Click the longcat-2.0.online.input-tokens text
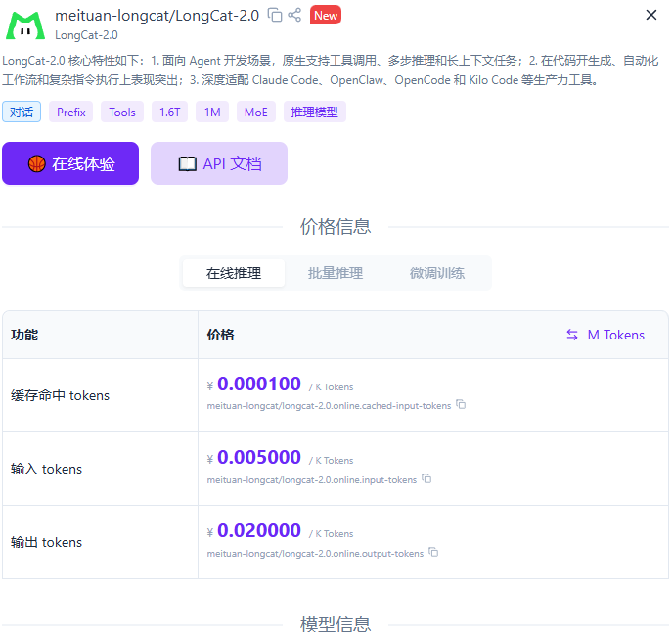 click(312, 479)
